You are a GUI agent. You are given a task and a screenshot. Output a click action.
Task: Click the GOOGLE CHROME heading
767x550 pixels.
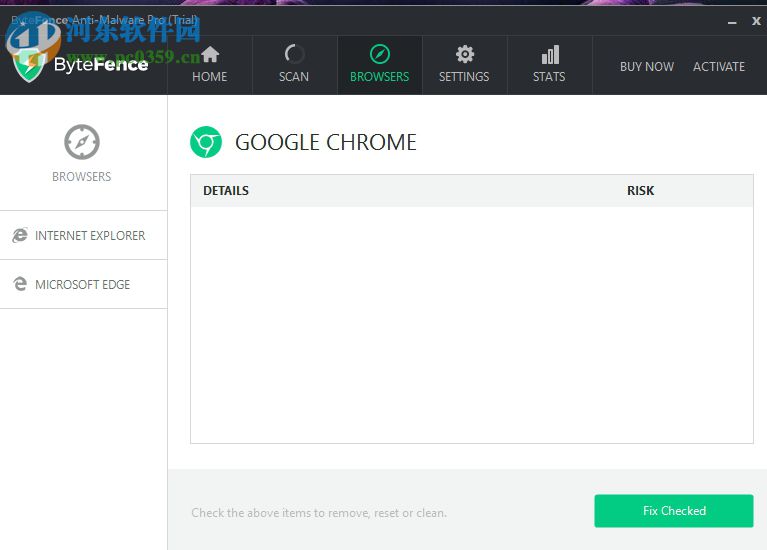(326, 142)
